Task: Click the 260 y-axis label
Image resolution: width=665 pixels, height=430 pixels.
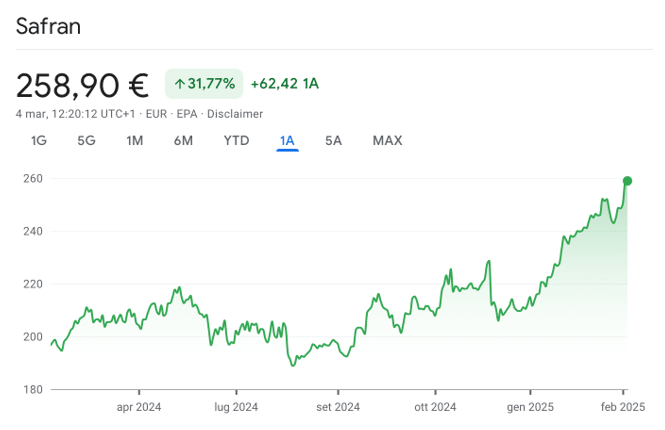Action: point(33,179)
